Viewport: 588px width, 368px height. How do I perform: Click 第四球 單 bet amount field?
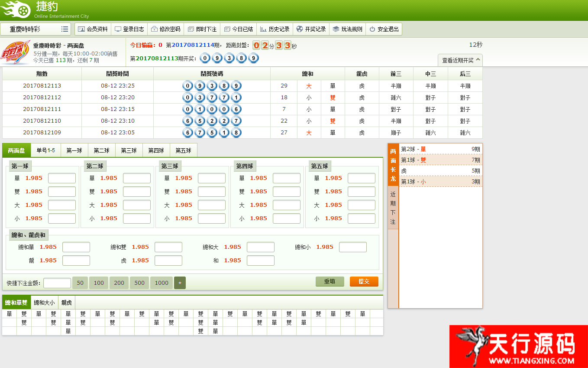click(x=287, y=178)
